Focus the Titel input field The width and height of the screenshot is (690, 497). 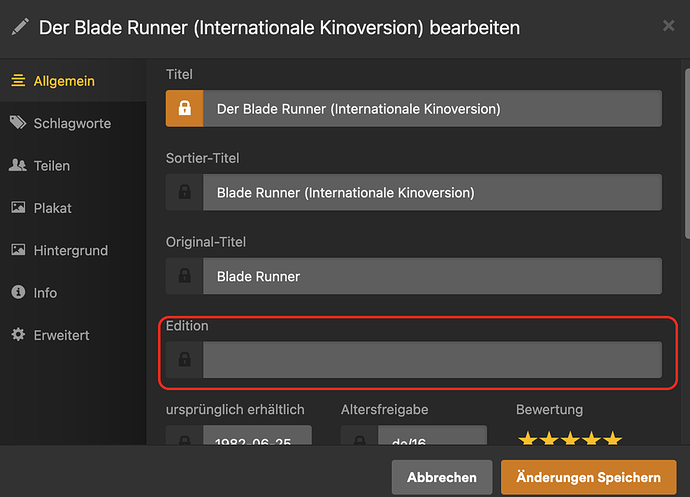[432, 108]
